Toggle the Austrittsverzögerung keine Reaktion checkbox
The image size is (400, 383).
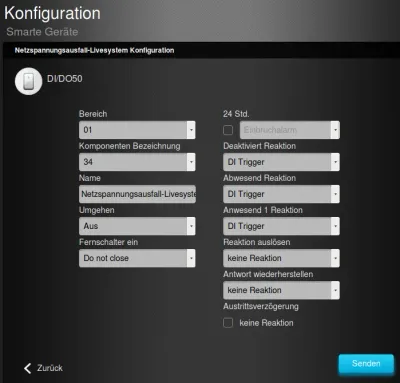228,323
